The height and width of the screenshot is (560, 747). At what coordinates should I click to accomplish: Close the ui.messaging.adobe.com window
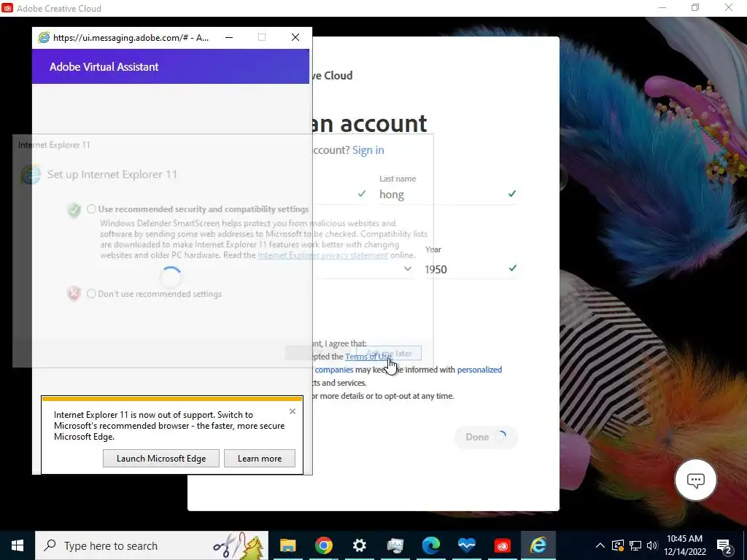click(x=295, y=38)
